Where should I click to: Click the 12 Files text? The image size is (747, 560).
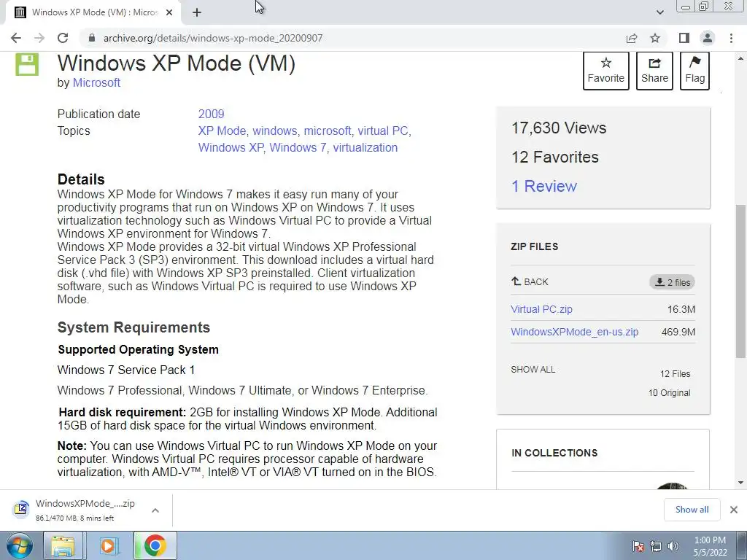(675, 374)
